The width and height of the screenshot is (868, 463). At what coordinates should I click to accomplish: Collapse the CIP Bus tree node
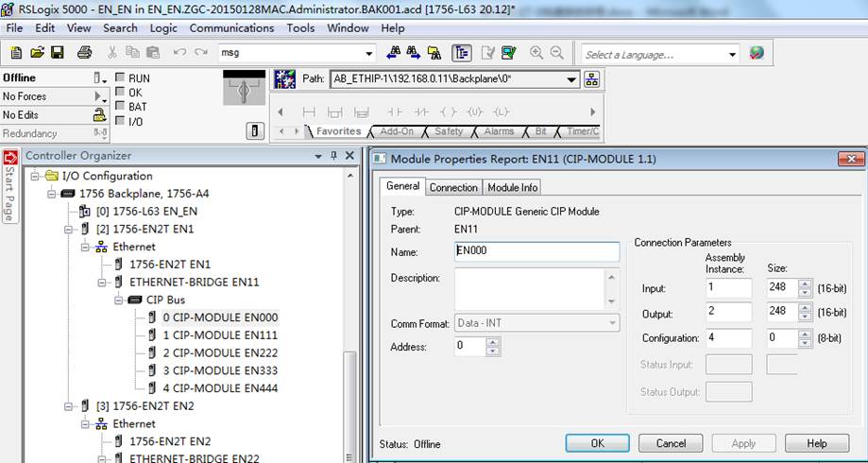[x=118, y=300]
